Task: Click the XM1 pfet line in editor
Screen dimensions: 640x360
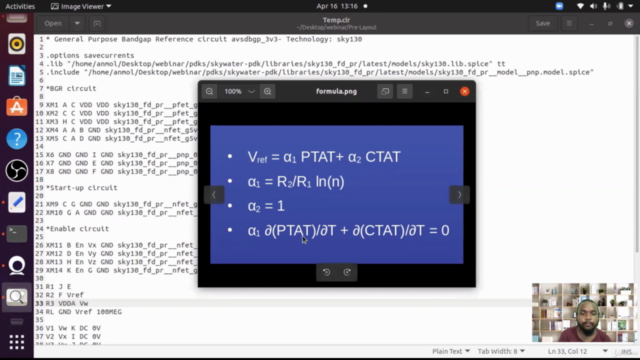Action: pyautogui.click(x=122, y=105)
